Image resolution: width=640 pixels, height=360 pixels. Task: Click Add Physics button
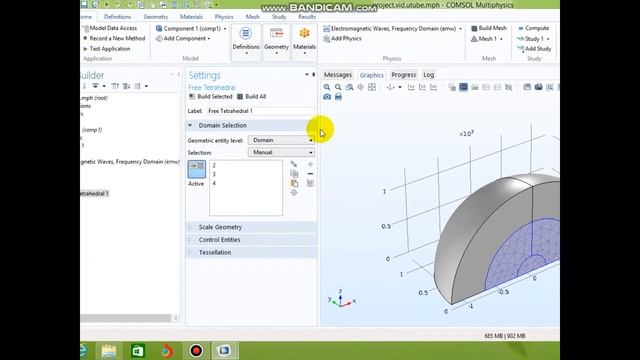[x=342, y=38]
